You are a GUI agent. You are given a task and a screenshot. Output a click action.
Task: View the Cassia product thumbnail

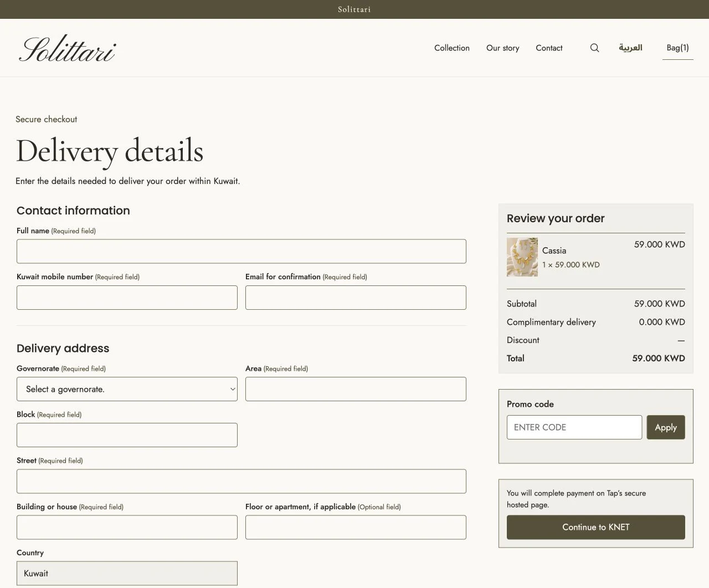(x=522, y=257)
